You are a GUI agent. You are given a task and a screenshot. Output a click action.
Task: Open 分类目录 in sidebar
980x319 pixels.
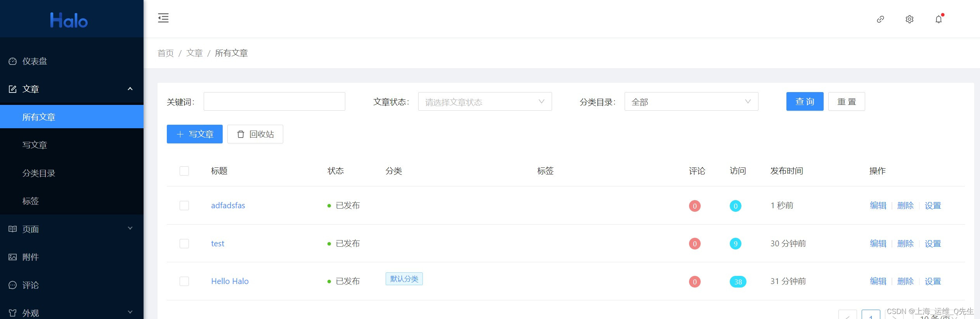point(72,173)
